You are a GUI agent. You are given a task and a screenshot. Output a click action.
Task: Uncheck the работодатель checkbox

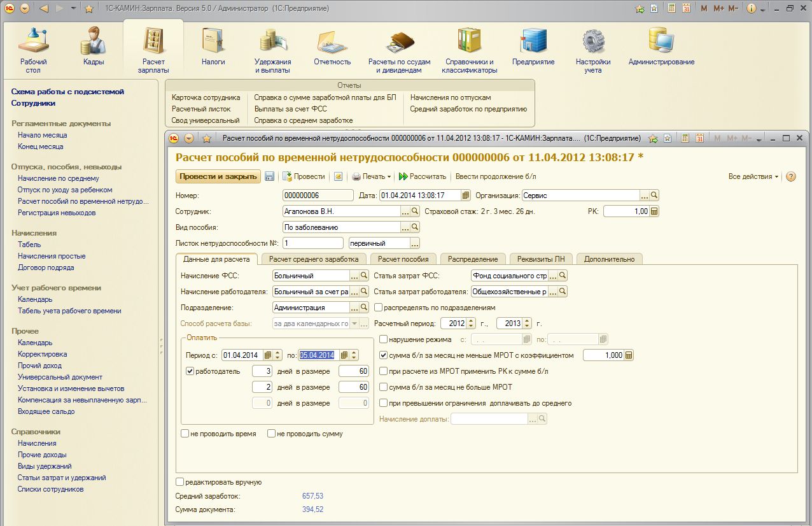click(190, 371)
